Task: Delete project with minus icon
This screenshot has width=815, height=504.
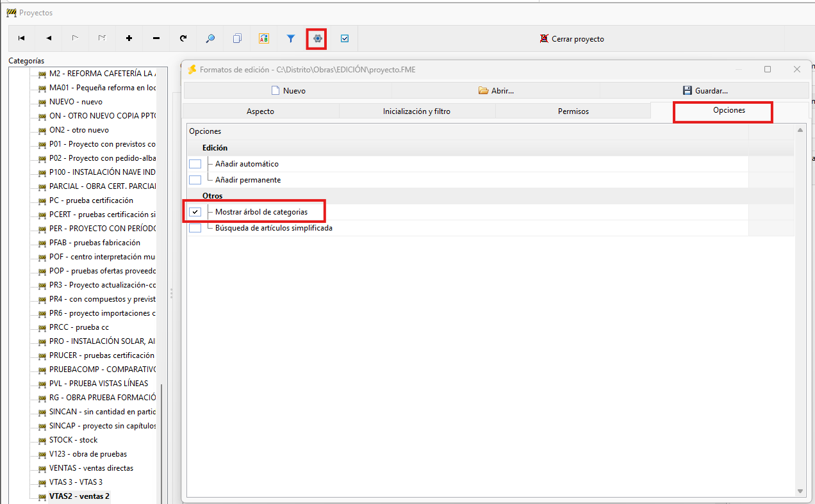Action: click(156, 38)
